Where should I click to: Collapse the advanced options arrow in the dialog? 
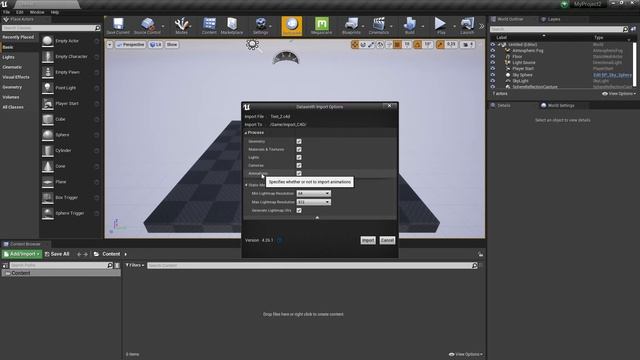pos(317,218)
